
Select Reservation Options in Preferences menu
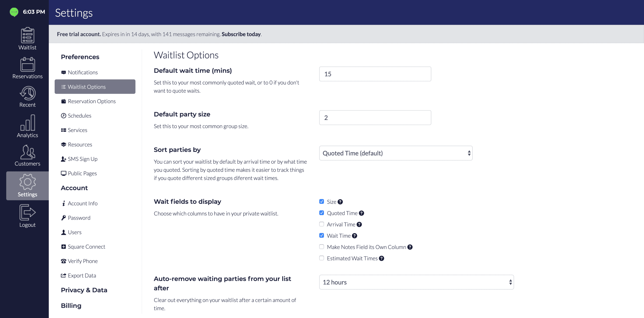click(91, 101)
